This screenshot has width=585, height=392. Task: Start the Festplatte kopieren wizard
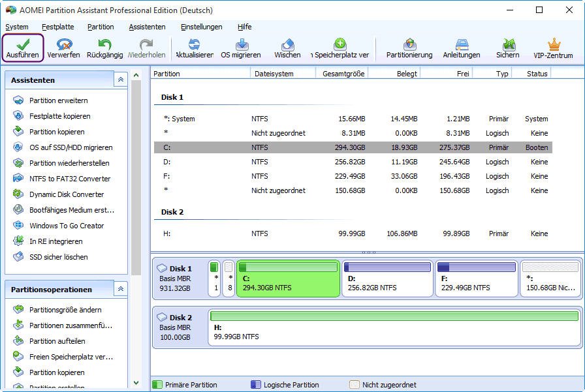click(x=52, y=116)
